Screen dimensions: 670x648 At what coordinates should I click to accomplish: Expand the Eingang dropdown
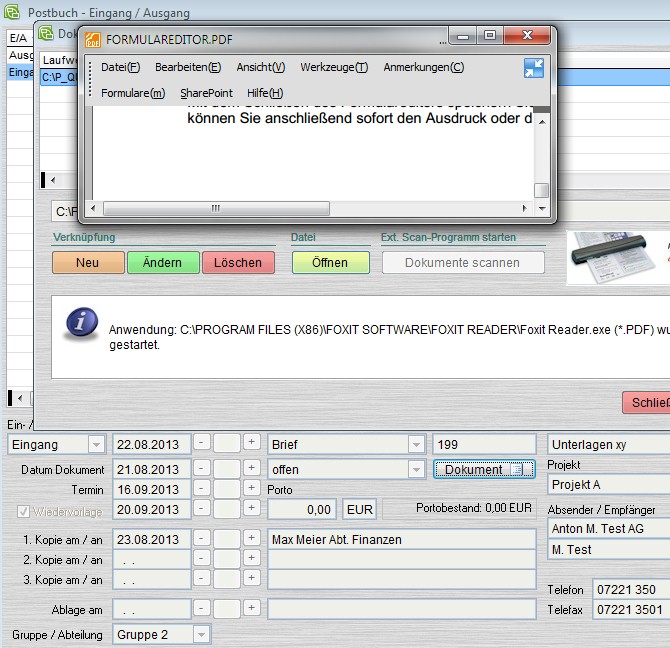click(x=96, y=444)
